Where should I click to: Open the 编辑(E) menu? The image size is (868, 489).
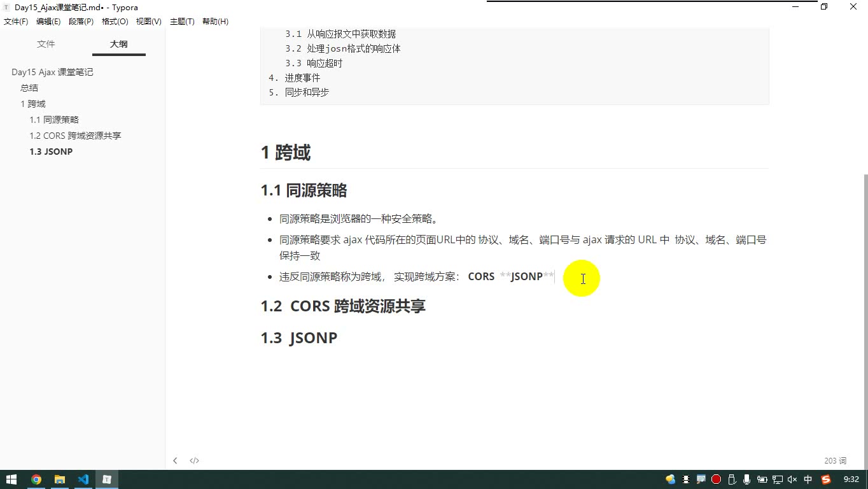pos(48,22)
